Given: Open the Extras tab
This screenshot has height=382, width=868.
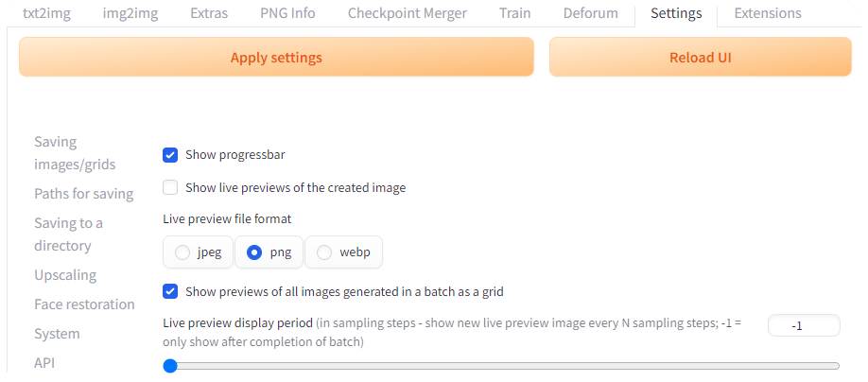Looking at the screenshot, I should click(209, 13).
